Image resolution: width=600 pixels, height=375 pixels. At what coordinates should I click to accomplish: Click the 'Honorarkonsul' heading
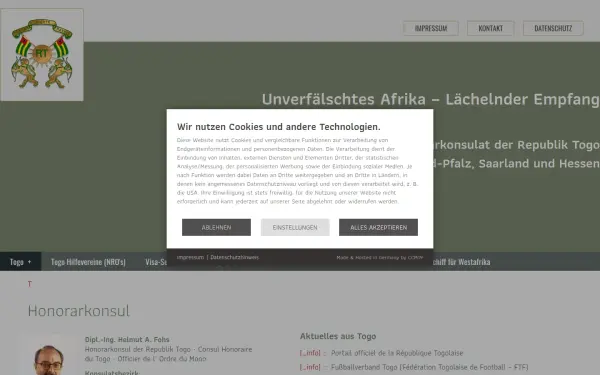pyautogui.click(x=78, y=311)
